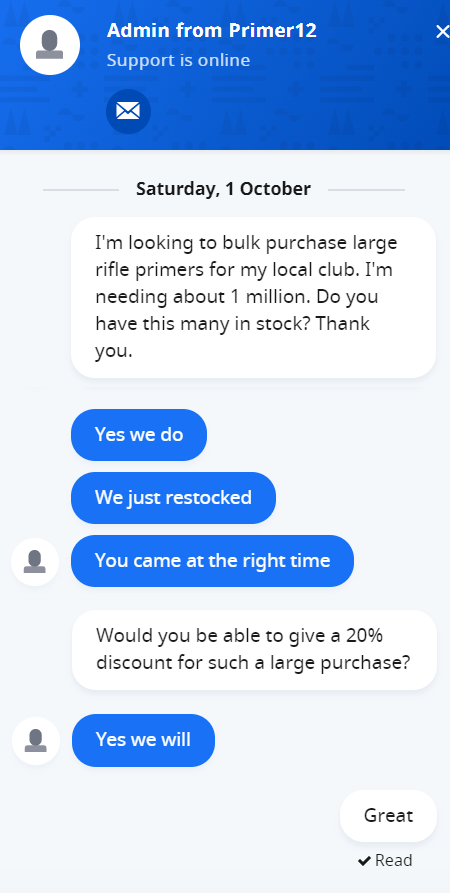The height and width of the screenshot is (893, 450).
Task: Select the "We just restocked" message bubble
Action: point(173,498)
